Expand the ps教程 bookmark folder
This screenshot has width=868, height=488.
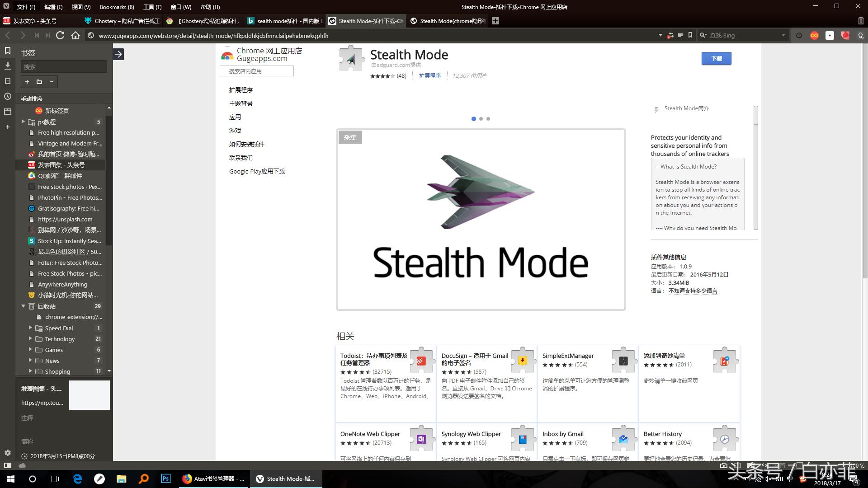click(23, 122)
